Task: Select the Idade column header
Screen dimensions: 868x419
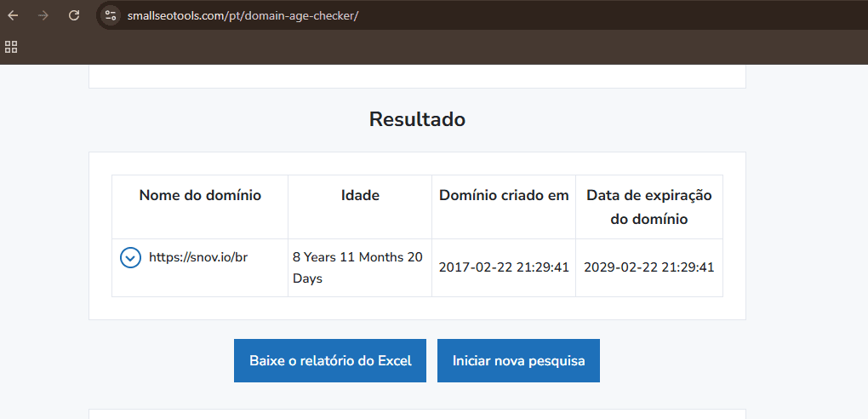Action: 360,195
